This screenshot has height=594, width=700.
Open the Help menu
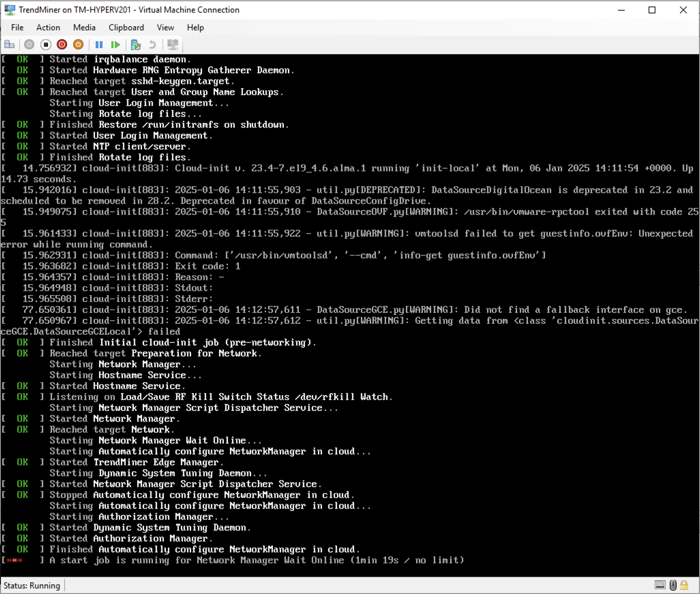(195, 28)
